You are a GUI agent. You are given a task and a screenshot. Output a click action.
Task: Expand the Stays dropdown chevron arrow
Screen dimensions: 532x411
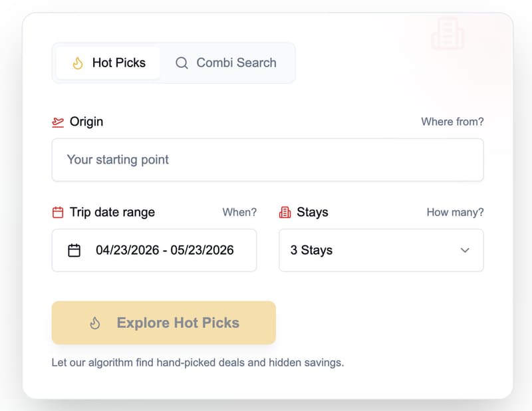pyautogui.click(x=465, y=251)
